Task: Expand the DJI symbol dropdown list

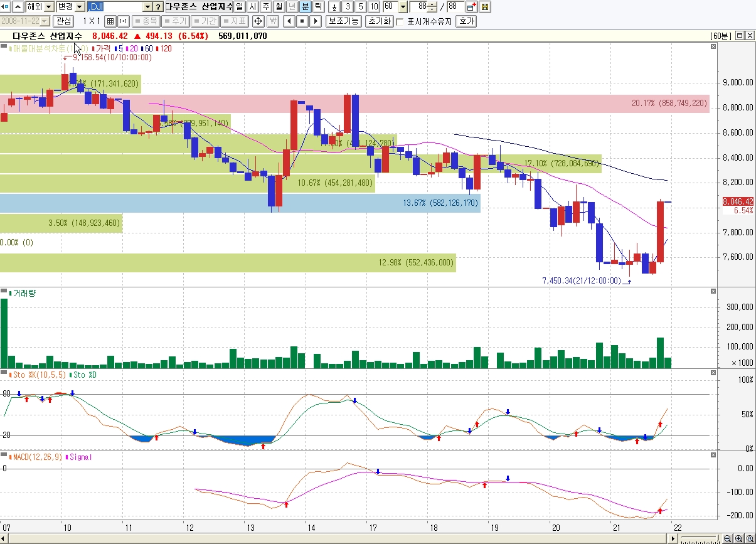Action: [147, 7]
